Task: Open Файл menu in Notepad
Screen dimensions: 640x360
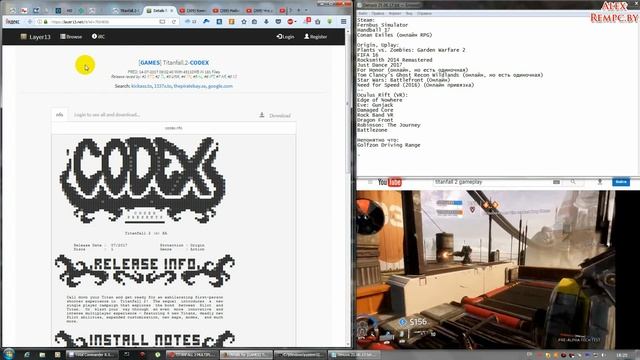Action: (x=362, y=13)
